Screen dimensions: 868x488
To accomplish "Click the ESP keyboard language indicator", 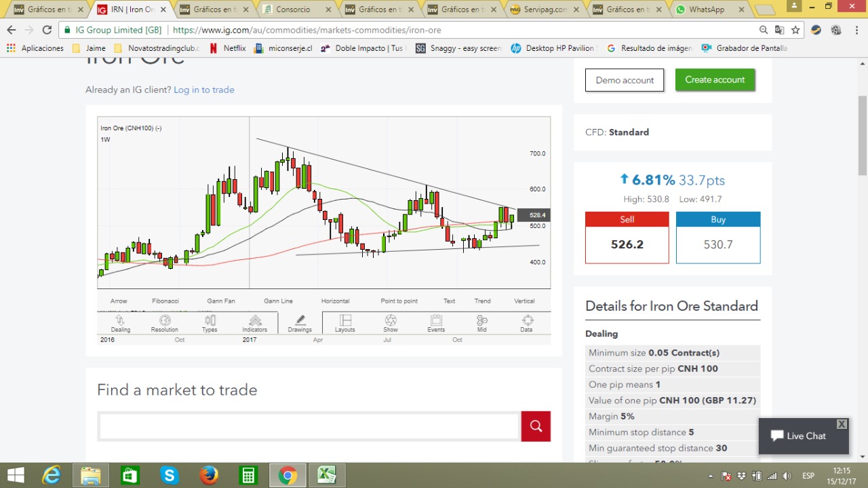I will (808, 476).
